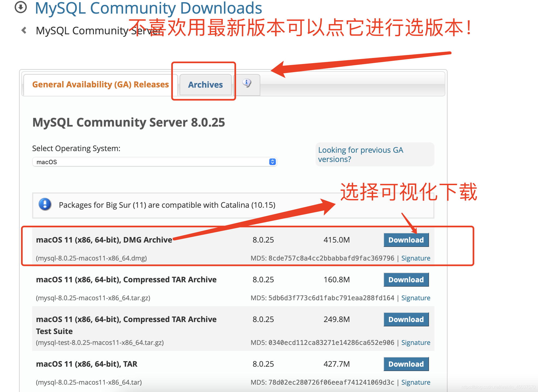Select MD5 hash 0340ecd112ca83271e14286ca652e906
Screen dimensions: 538x392
pos(331,342)
